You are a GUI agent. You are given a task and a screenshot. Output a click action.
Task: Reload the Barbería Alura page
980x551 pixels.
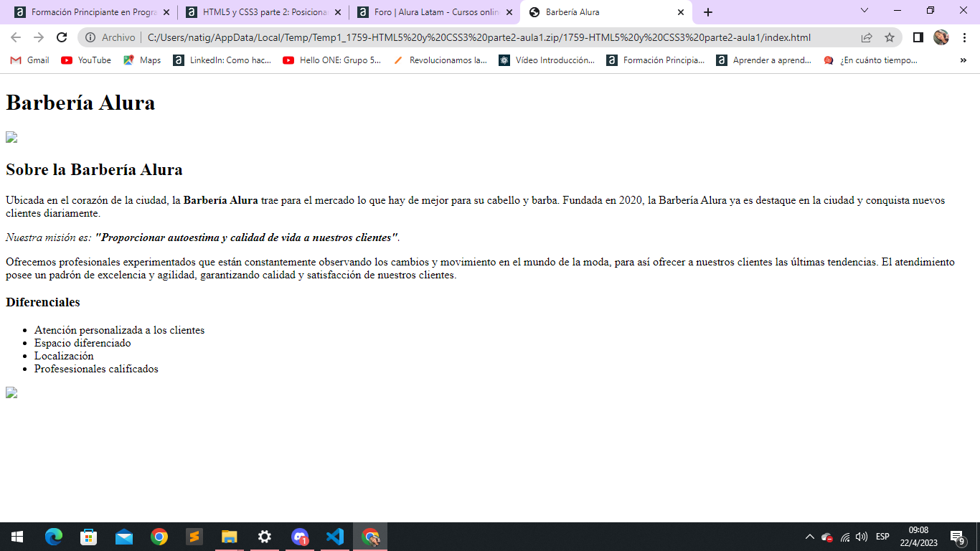click(62, 37)
